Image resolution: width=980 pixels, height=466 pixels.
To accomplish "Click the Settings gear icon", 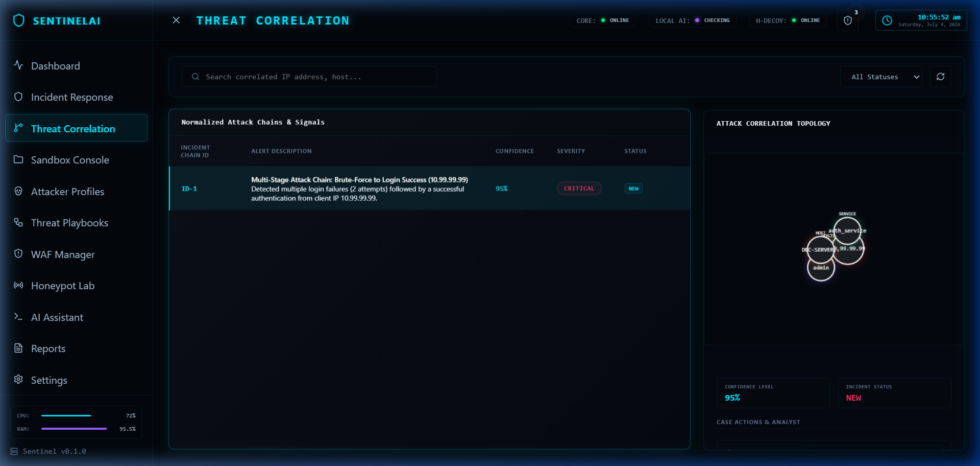I will coord(18,380).
